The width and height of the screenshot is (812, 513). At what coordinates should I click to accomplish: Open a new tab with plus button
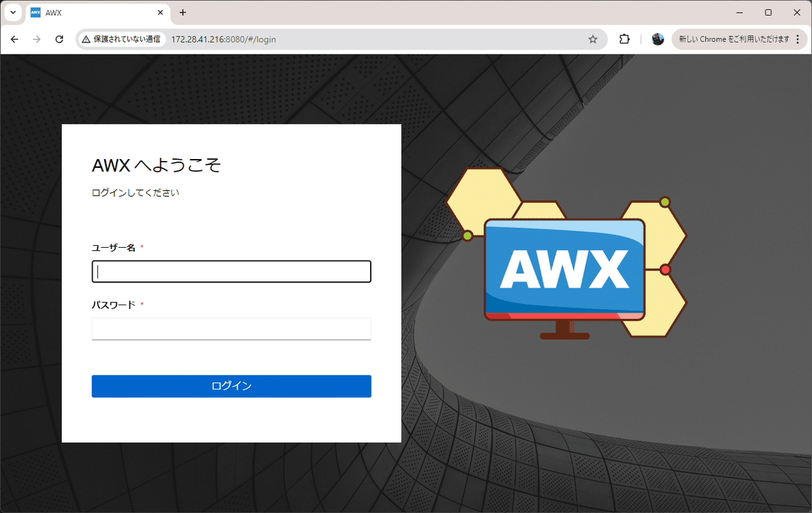(183, 12)
